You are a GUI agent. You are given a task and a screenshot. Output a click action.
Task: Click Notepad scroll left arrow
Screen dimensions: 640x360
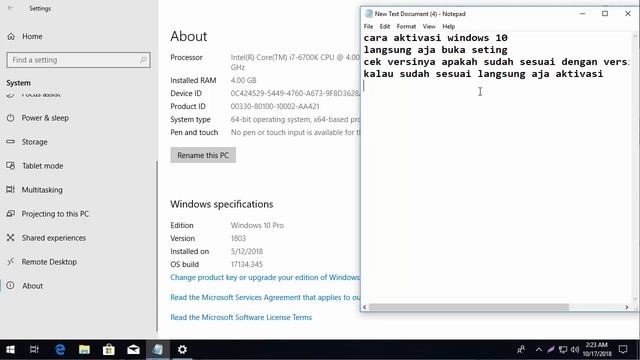(x=364, y=307)
